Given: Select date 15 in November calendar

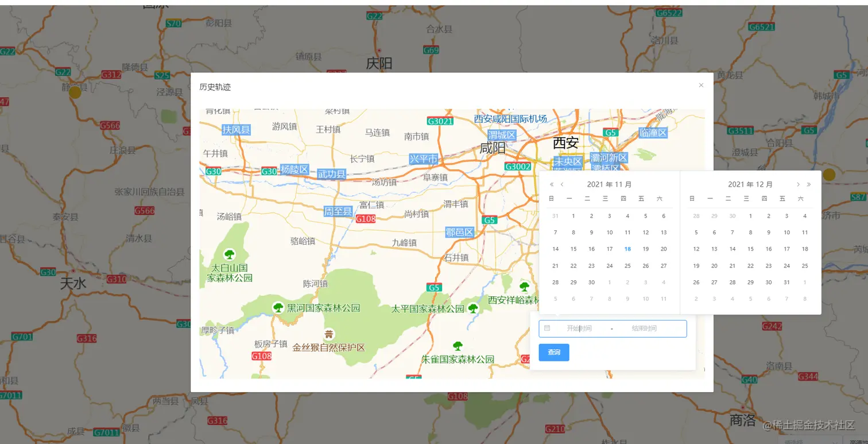Looking at the screenshot, I should (573, 249).
